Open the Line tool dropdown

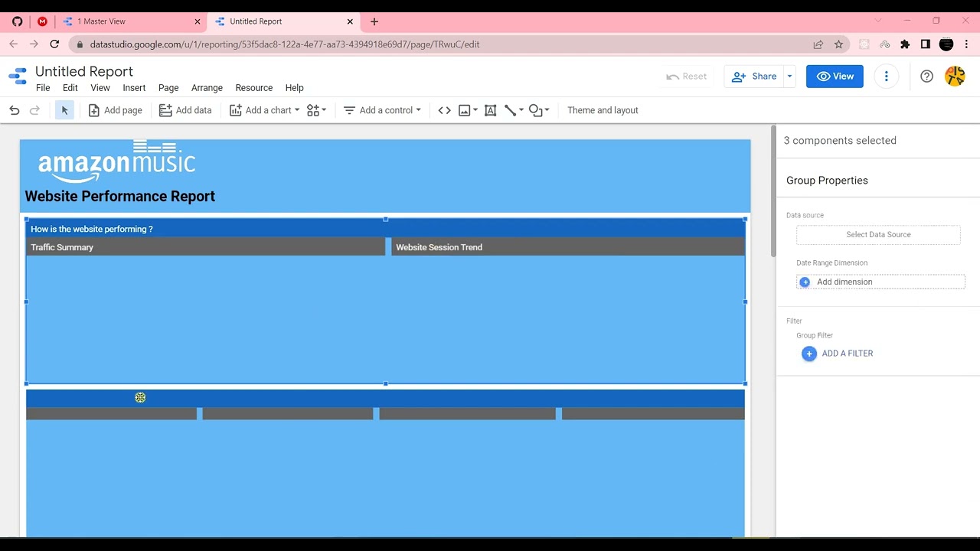(514, 110)
